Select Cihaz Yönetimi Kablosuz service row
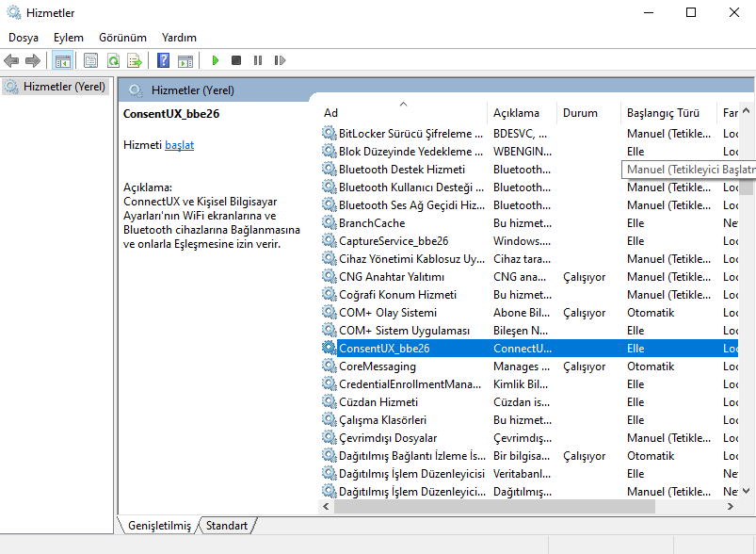The image size is (756, 554). click(529, 259)
